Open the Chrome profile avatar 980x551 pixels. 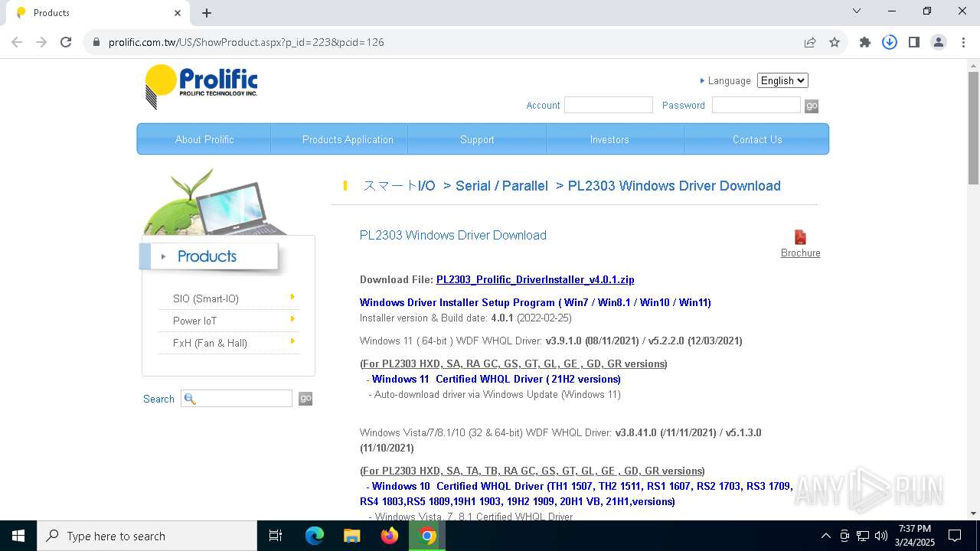[939, 42]
